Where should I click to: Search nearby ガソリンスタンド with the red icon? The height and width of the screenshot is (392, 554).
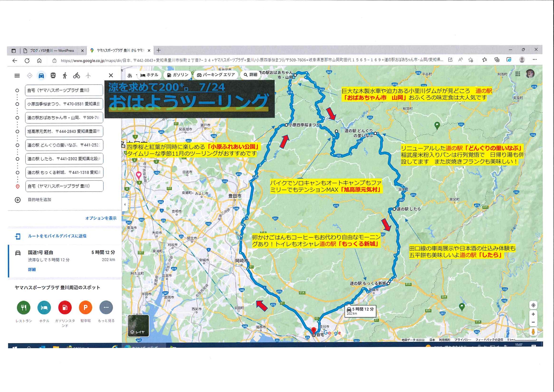tap(65, 308)
